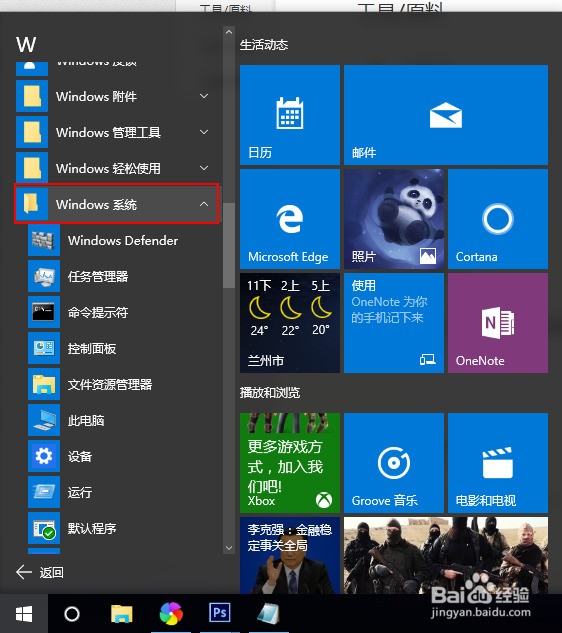The width and height of the screenshot is (562, 633).
Task: Expand the Windows 管理工具 folder
Action: pyautogui.click(x=117, y=132)
